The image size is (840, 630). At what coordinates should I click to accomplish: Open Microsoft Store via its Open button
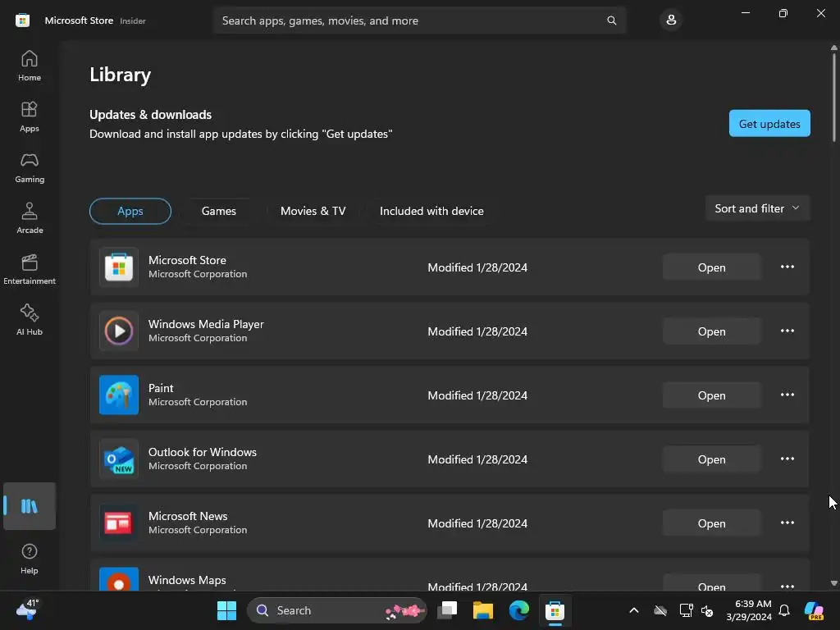coord(711,267)
